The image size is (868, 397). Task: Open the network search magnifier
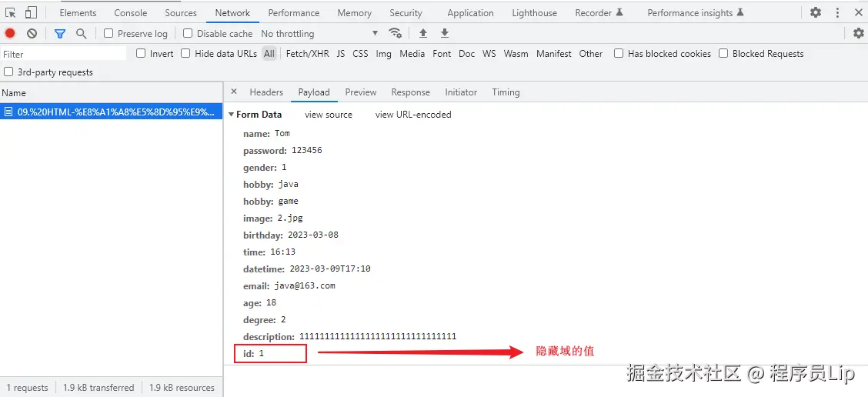click(x=82, y=34)
